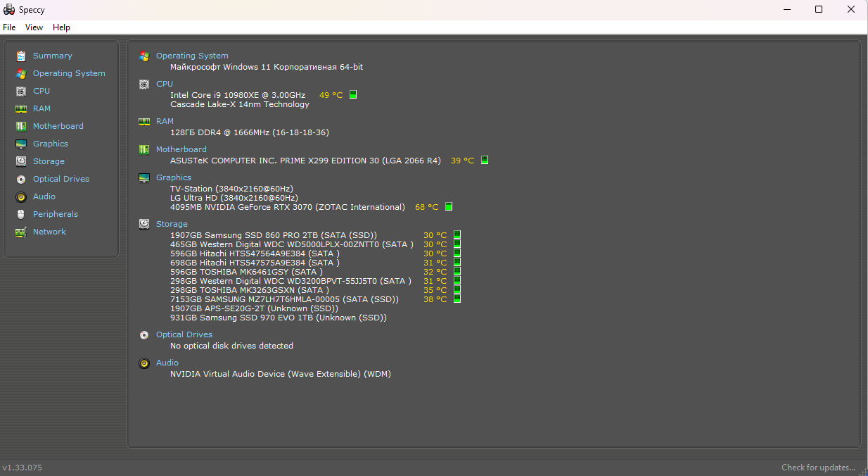Click the 49 °C CPU temperature value
The height and width of the screenshot is (476, 868).
(x=331, y=95)
